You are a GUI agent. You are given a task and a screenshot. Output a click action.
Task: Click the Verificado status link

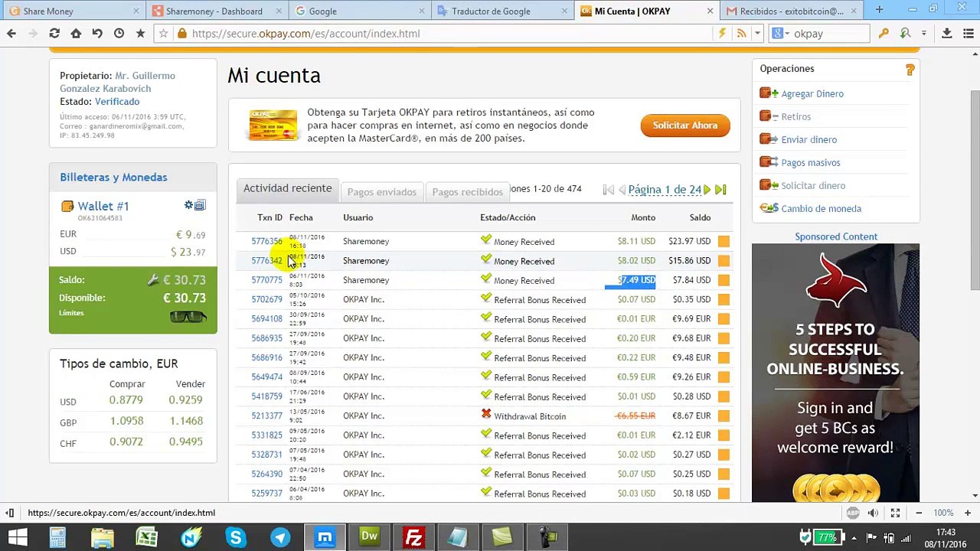pos(117,102)
